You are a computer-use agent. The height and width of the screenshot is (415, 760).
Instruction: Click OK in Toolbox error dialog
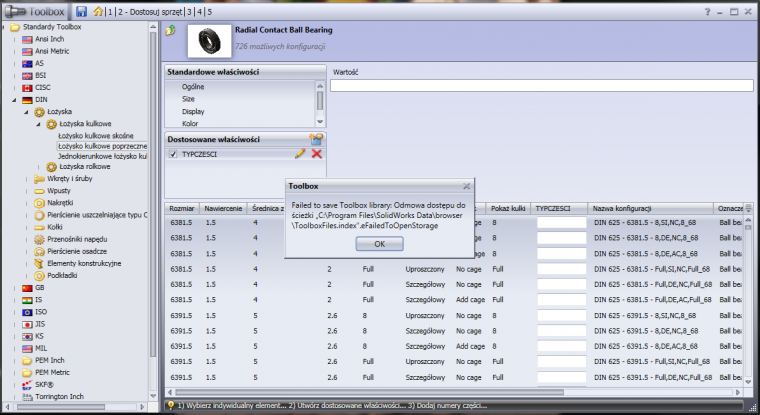[380, 244]
